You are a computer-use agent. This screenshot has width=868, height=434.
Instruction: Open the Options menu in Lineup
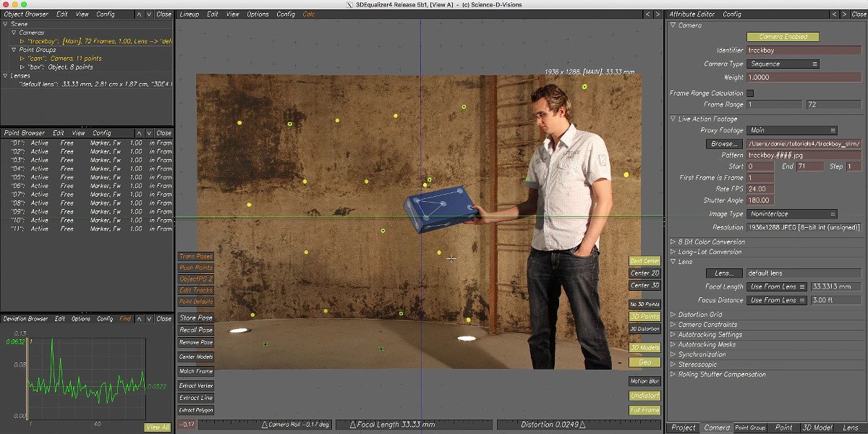258,14
